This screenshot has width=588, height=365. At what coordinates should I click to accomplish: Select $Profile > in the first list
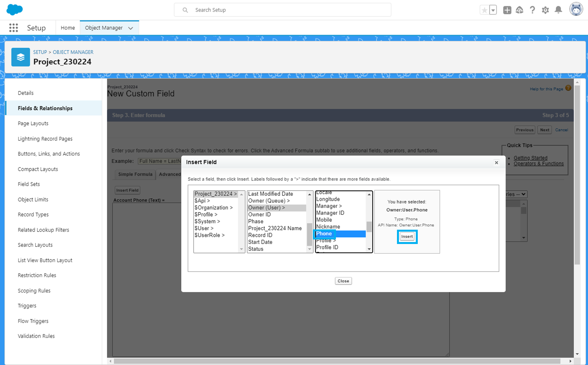coord(216,214)
